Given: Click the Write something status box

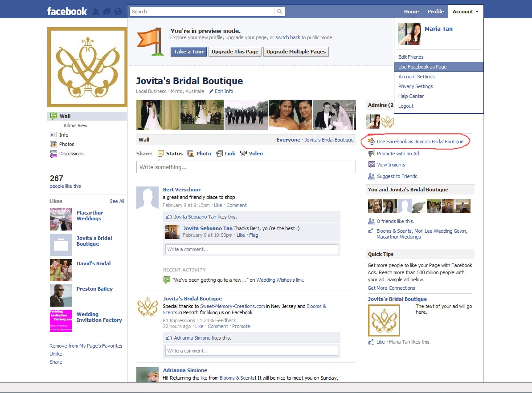Looking at the screenshot, I should [246, 167].
